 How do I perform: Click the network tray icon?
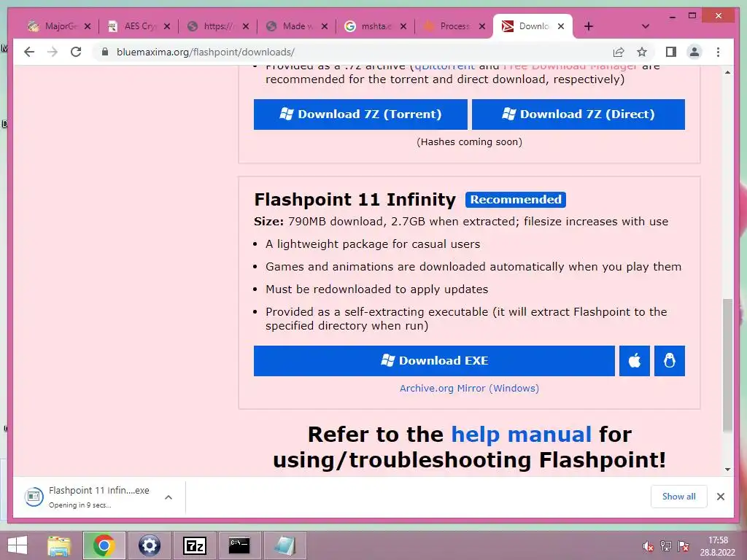666,546
